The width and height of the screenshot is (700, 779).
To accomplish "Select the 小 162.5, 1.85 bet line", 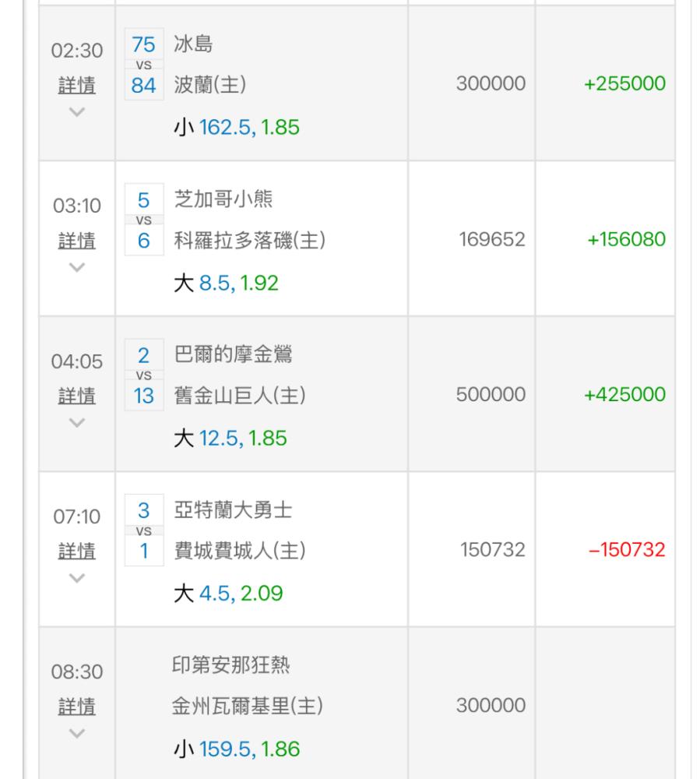I will 236,127.
